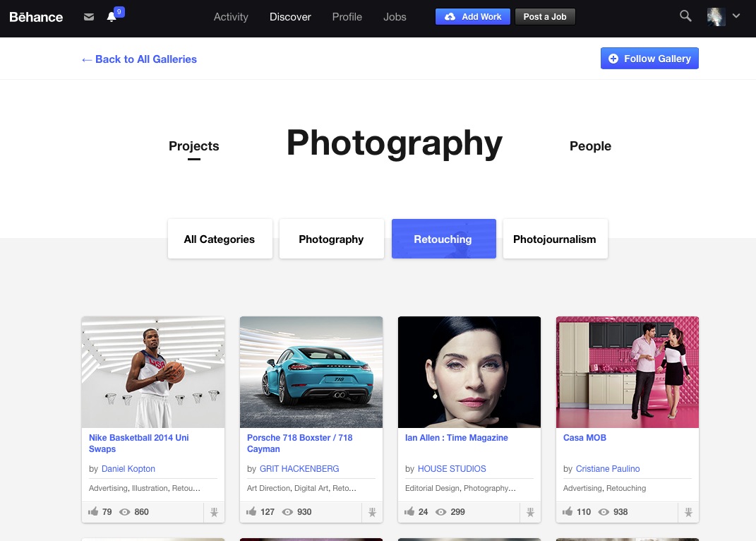Go to Activity tab
The height and width of the screenshot is (541, 756).
(x=231, y=17)
